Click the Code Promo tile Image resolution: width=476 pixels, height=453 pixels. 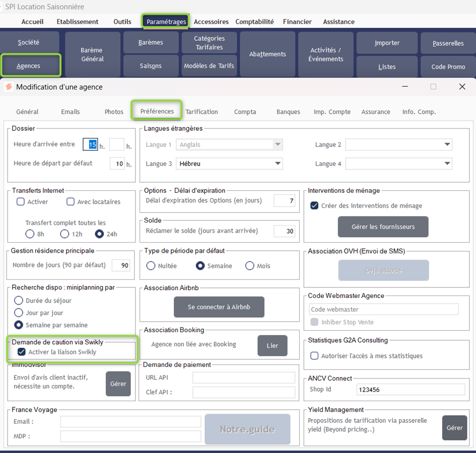(x=448, y=66)
